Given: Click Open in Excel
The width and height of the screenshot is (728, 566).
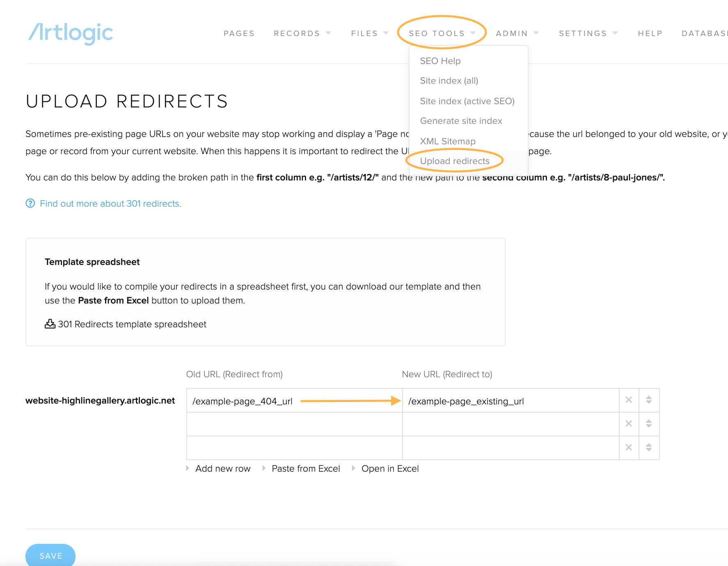Looking at the screenshot, I should 390,469.
